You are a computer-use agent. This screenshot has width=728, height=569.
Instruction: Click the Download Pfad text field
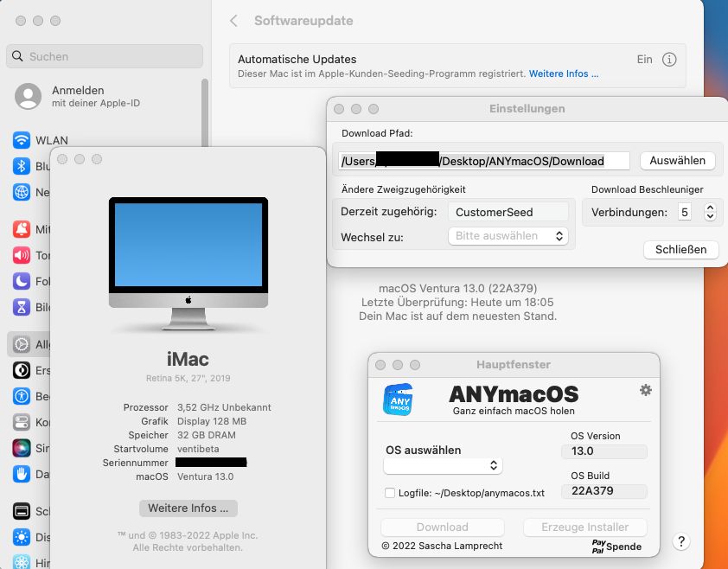483,161
